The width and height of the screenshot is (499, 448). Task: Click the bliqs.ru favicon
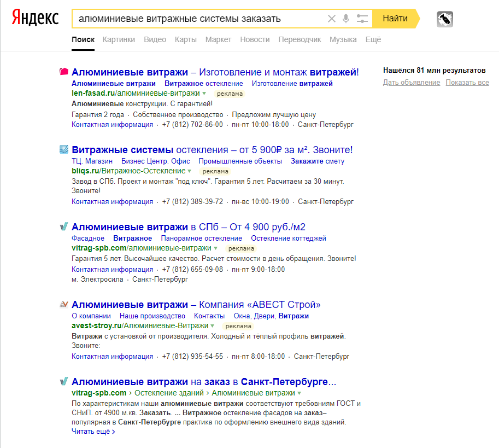pyautogui.click(x=64, y=149)
